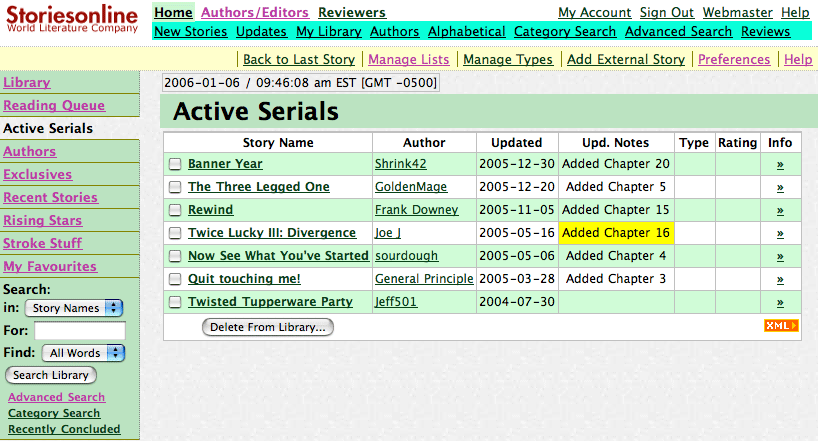
Task: Open Recent Stories in the sidebar
Action: (x=50, y=197)
